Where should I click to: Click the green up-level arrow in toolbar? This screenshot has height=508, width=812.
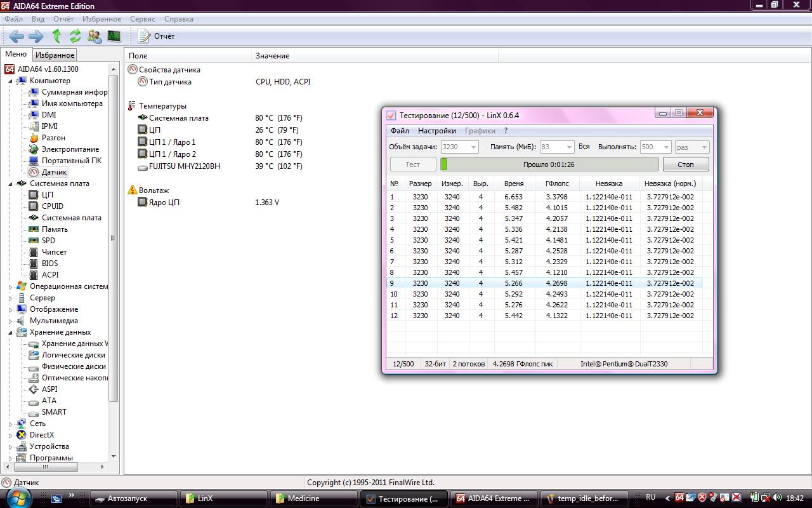[x=56, y=36]
